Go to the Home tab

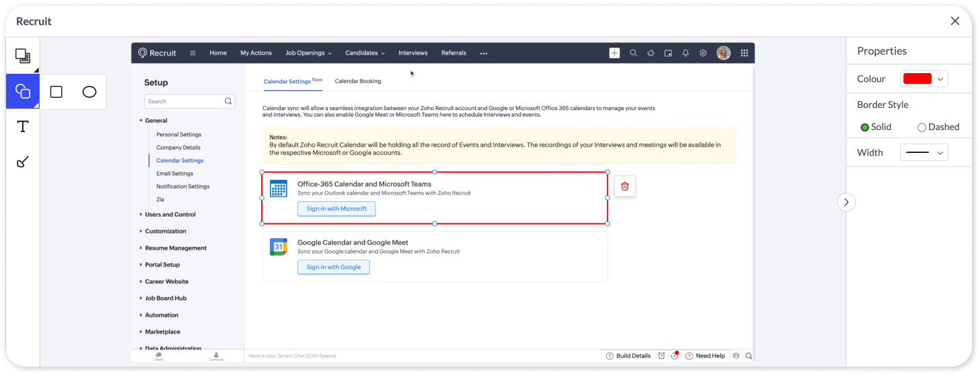(218, 53)
